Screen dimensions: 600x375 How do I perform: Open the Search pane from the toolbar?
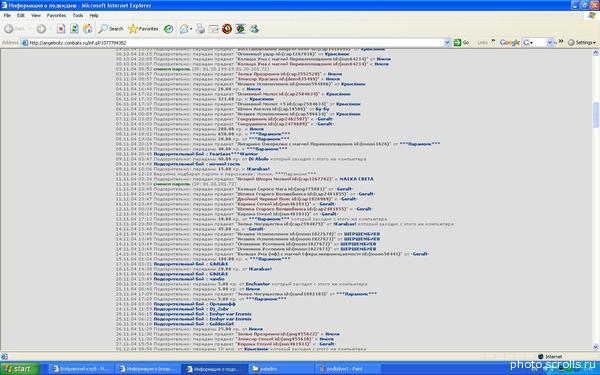(111, 29)
